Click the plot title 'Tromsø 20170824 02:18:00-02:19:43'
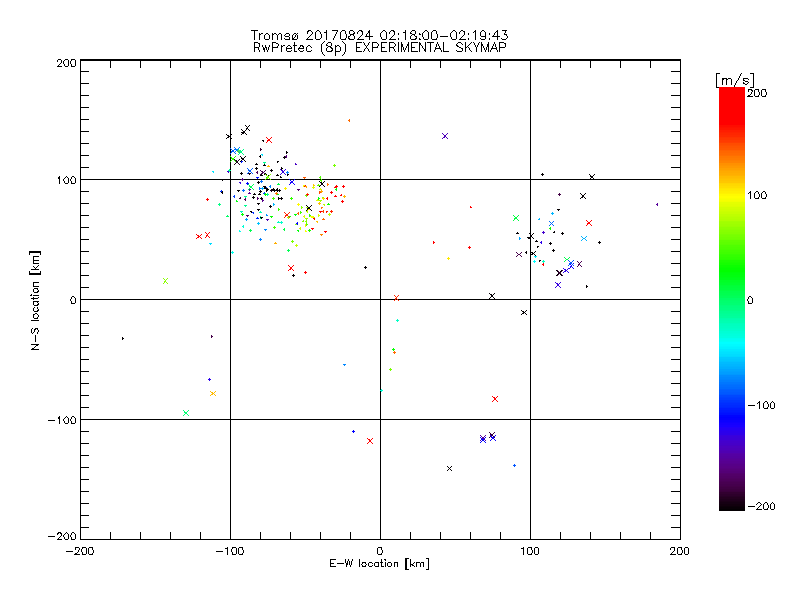 coord(379,35)
